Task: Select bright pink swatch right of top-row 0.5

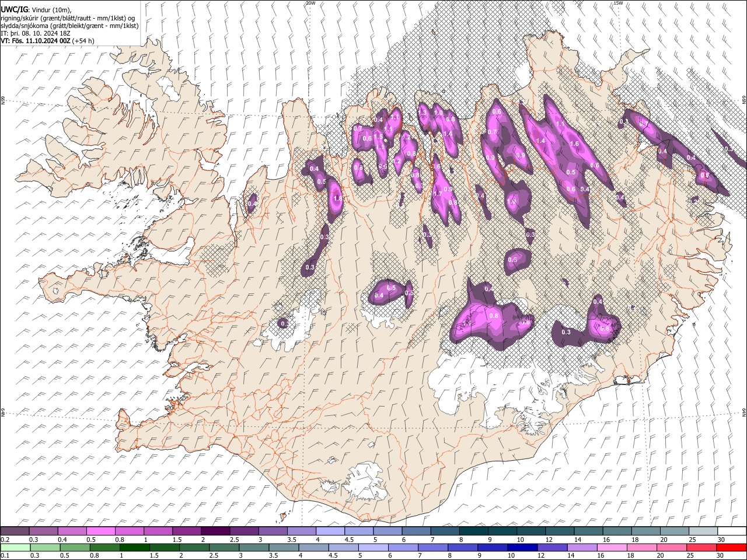Action: click(102, 531)
